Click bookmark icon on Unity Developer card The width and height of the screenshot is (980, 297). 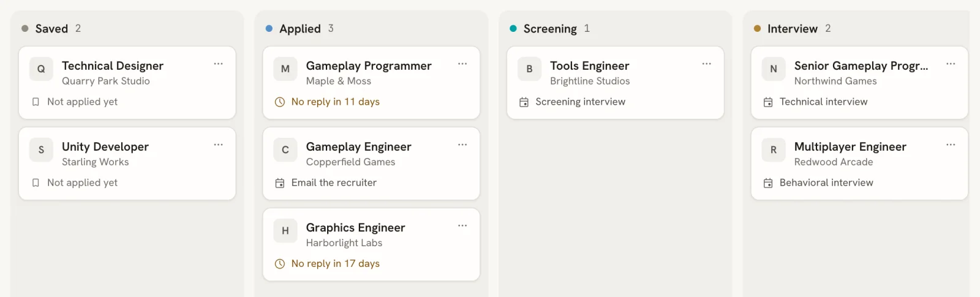pyautogui.click(x=36, y=183)
